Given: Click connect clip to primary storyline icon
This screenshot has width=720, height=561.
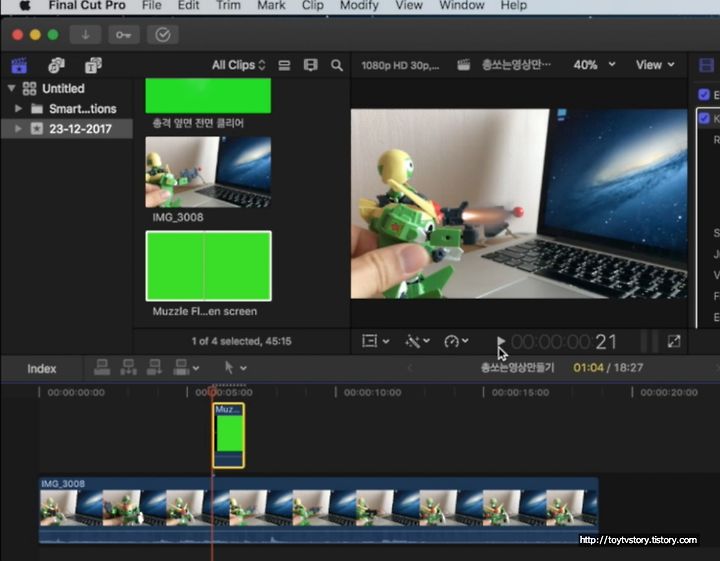Looking at the screenshot, I should click(102, 367).
